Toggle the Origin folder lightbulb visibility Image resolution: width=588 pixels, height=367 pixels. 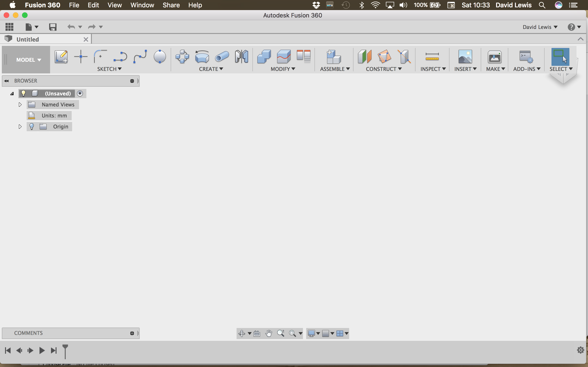click(x=32, y=126)
